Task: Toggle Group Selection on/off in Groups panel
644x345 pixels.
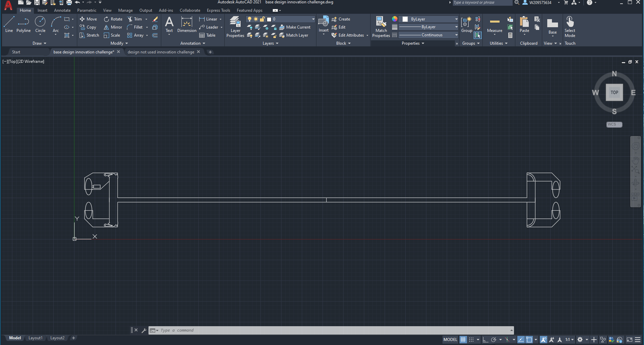Action: [478, 35]
